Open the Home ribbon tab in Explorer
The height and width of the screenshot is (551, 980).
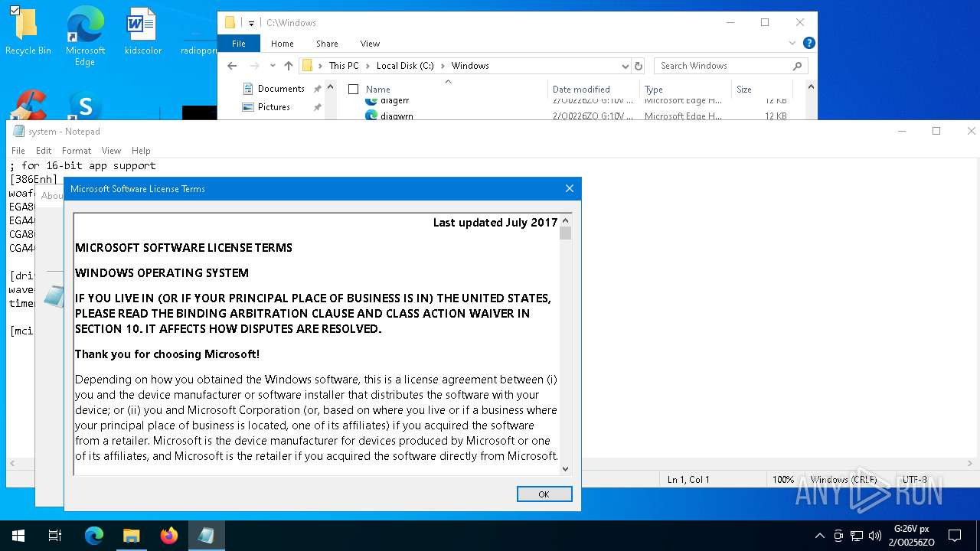282,44
